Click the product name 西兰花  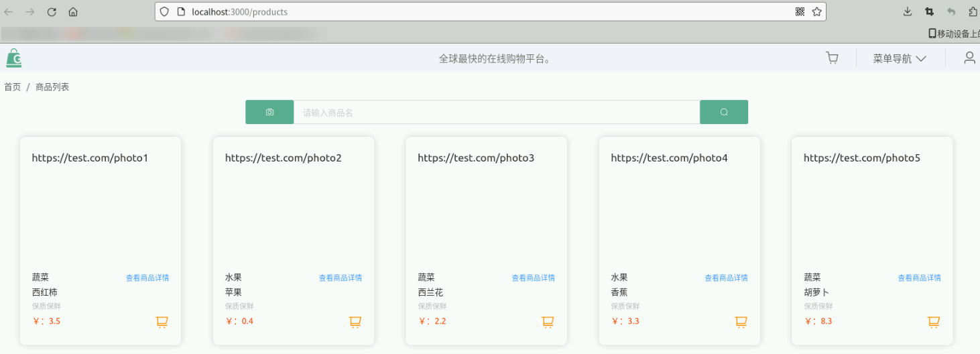[430, 292]
